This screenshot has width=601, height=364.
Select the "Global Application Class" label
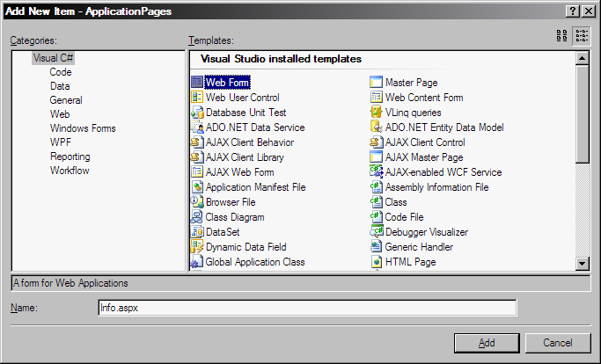(255, 262)
